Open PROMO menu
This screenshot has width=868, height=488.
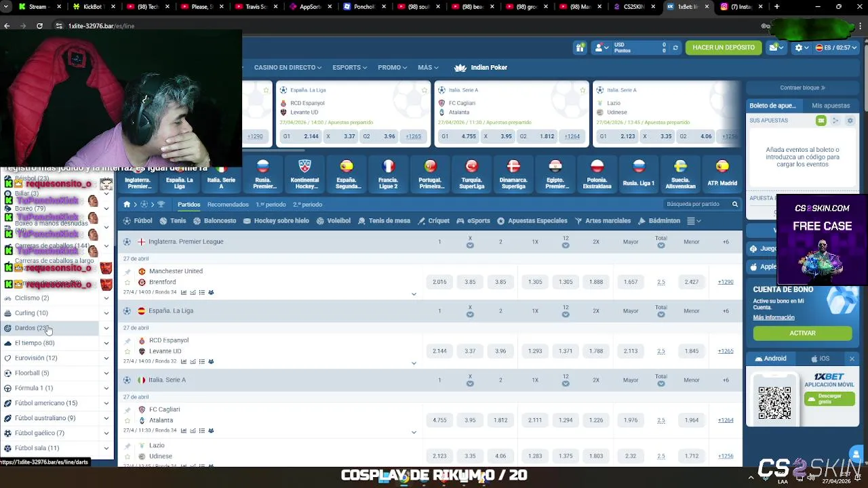(x=392, y=68)
